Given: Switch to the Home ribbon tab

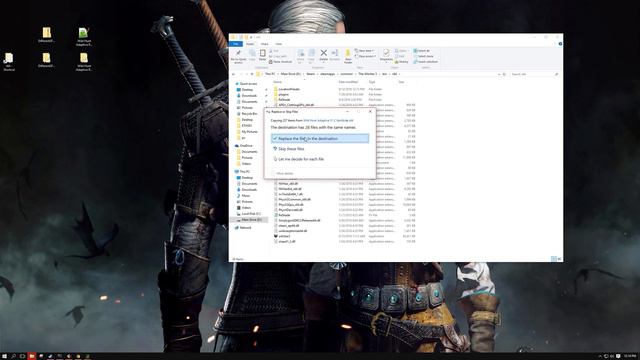Looking at the screenshot, I should tap(250, 44).
